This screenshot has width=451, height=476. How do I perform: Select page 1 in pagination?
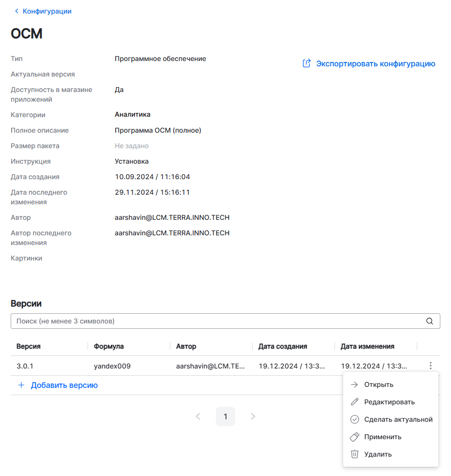tap(225, 416)
